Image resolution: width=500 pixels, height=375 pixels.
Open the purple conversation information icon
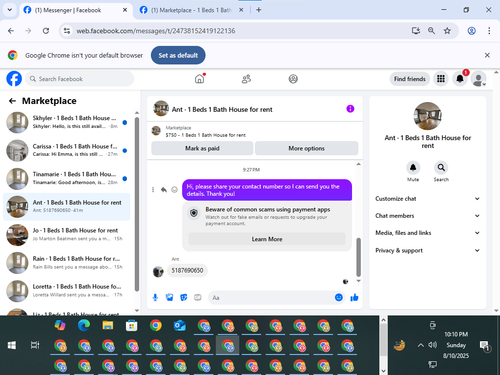[x=350, y=109]
